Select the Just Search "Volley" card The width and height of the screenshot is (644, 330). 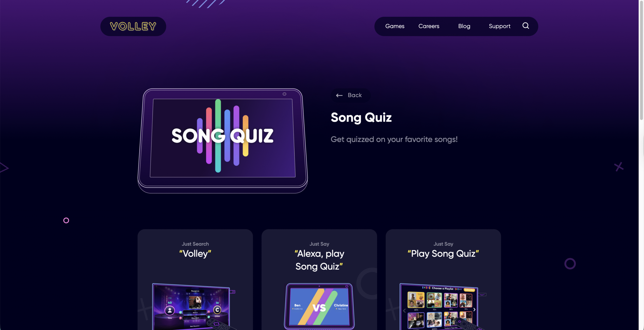(195, 279)
